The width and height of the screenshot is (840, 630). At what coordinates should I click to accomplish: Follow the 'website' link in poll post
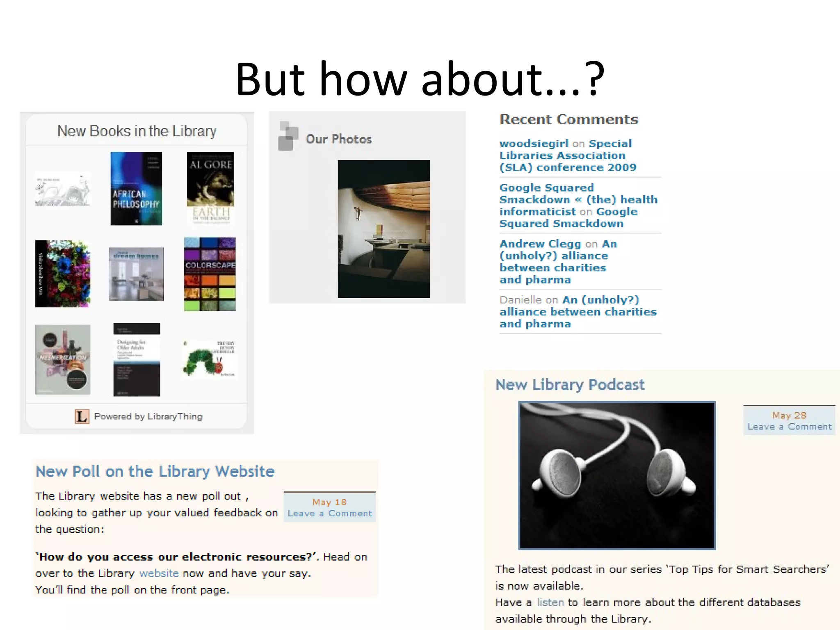click(x=159, y=573)
